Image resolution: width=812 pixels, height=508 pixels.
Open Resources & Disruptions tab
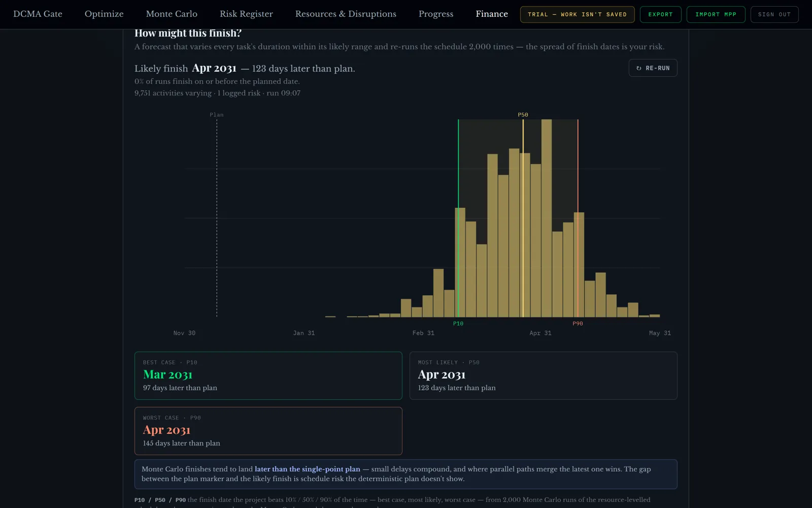click(346, 14)
